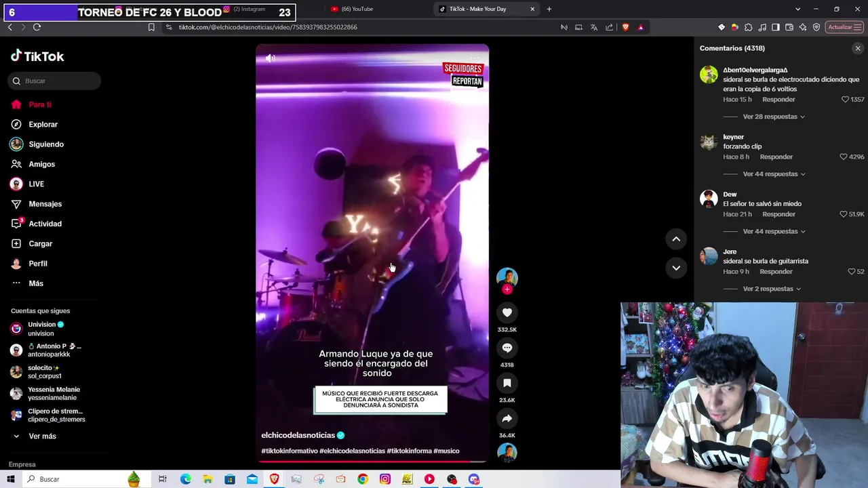Open yesseniamelanie followed account
This screenshot has height=488, width=868.
[45, 394]
